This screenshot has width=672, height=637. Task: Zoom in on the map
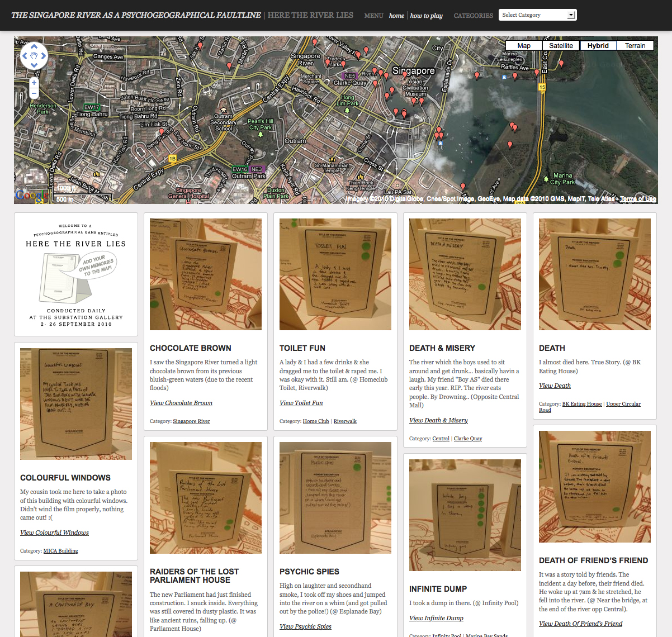click(34, 83)
